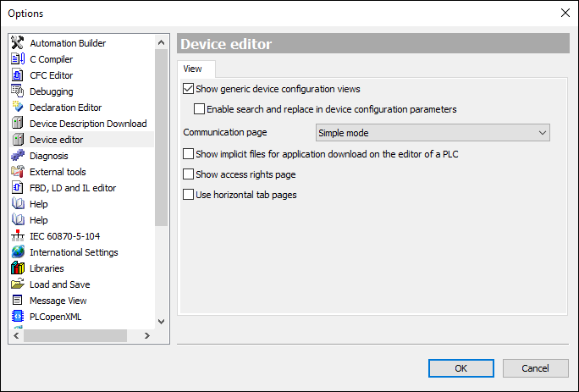579x392 pixels.
Task: Click the Automation Builder wrench icon
Action: [17, 43]
